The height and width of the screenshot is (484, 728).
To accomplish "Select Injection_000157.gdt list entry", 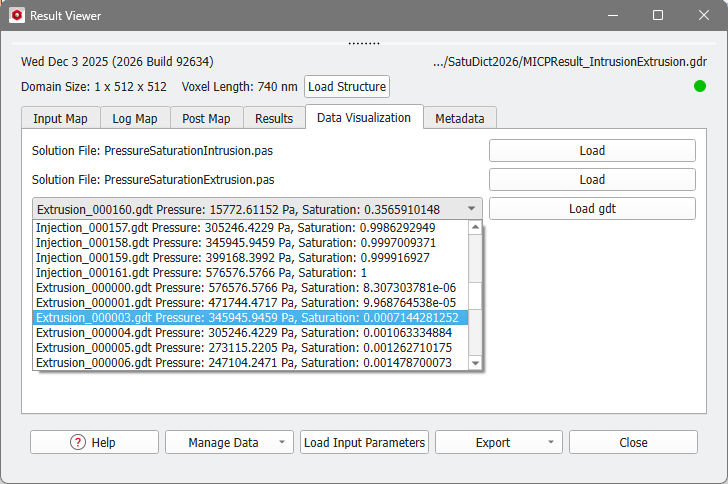I will (x=250, y=228).
